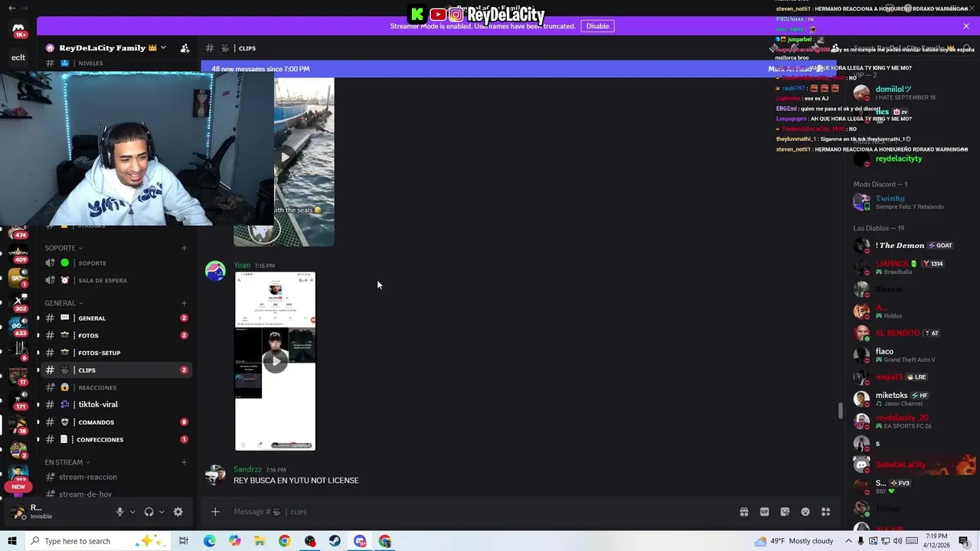980x551 pixels.
Task: Toggle headphone deafen in user panel
Action: pyautogui.click(x=149, y=512)
